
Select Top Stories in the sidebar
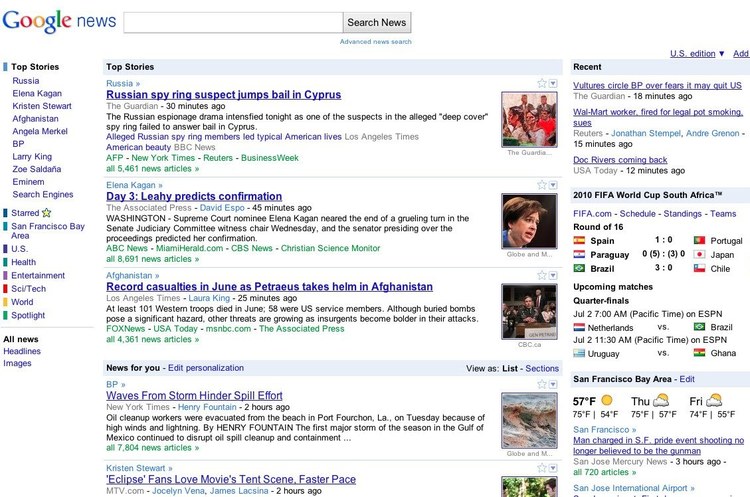tap(35, 67)
